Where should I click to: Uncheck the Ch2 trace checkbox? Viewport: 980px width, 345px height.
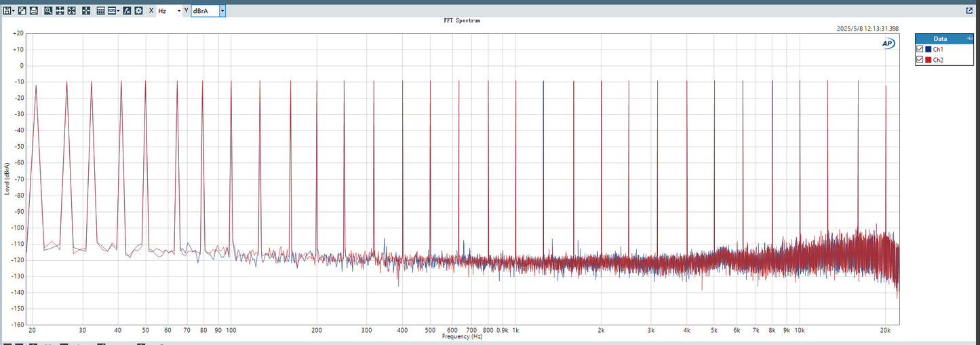(x=920, y=60)
